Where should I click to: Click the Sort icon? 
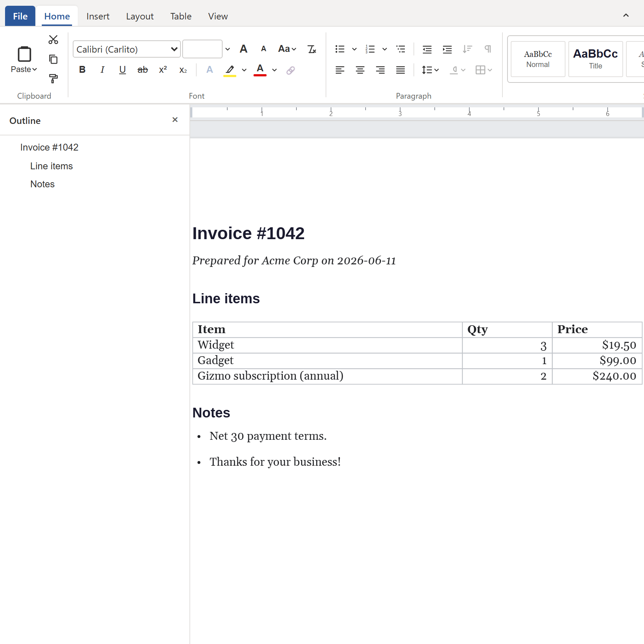(x=468, y=49)
